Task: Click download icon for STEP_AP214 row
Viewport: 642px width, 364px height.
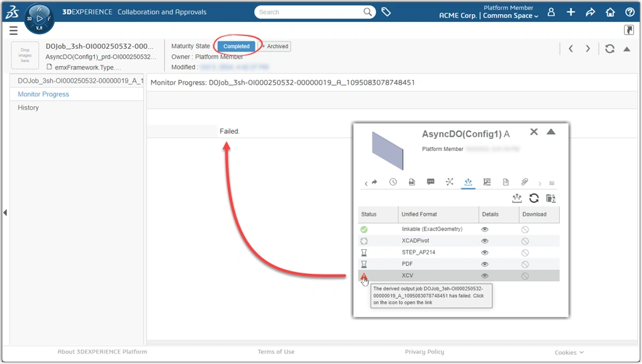Action: point(525,252)
